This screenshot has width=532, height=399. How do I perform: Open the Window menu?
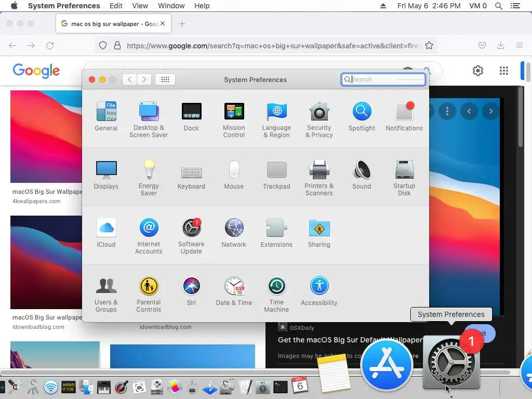point(171,6)
